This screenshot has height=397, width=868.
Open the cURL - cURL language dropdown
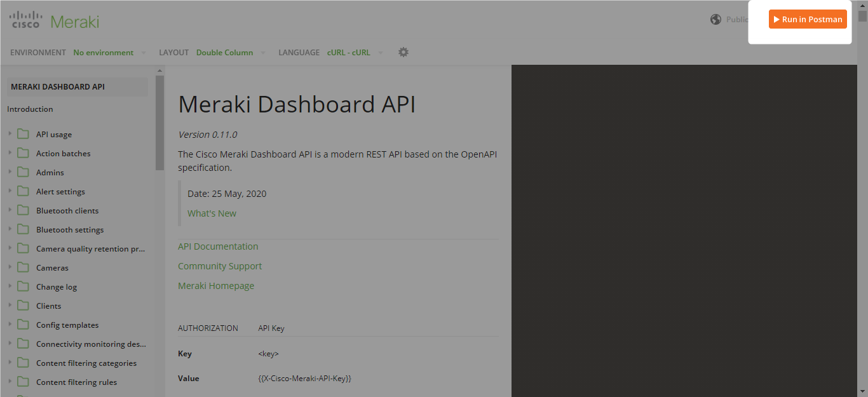(x=355, y=53)
